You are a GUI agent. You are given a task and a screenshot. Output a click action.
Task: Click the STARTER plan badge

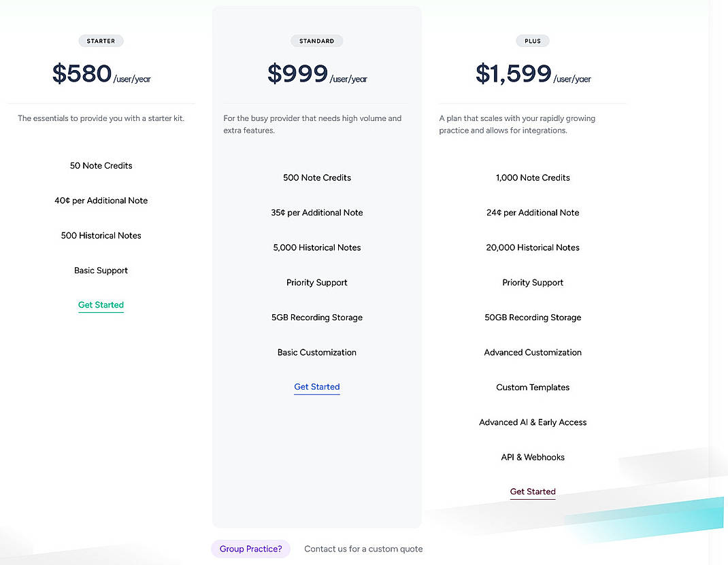tap(101, 41)
